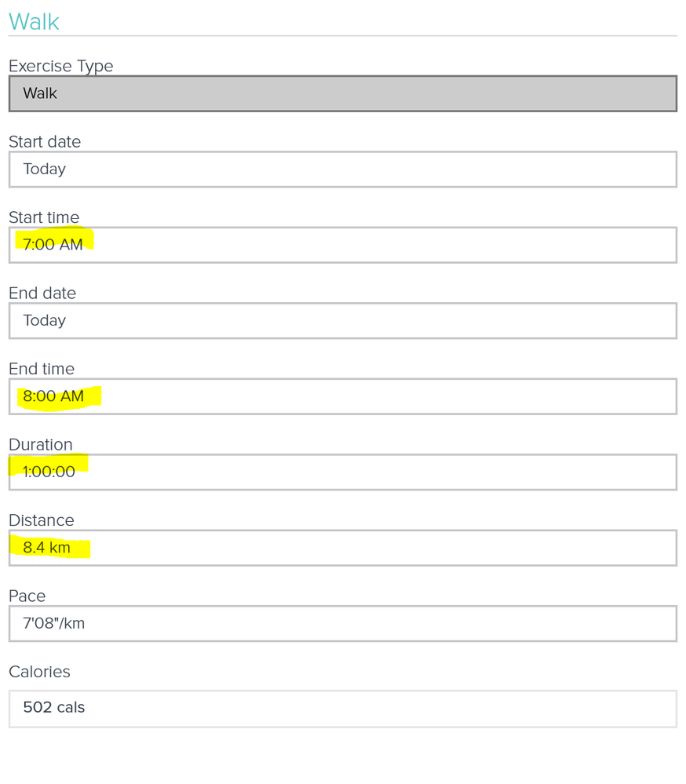Viewport: 686px width, 784px height.
Task: Click the Pace label text
Action: (27, 596)
